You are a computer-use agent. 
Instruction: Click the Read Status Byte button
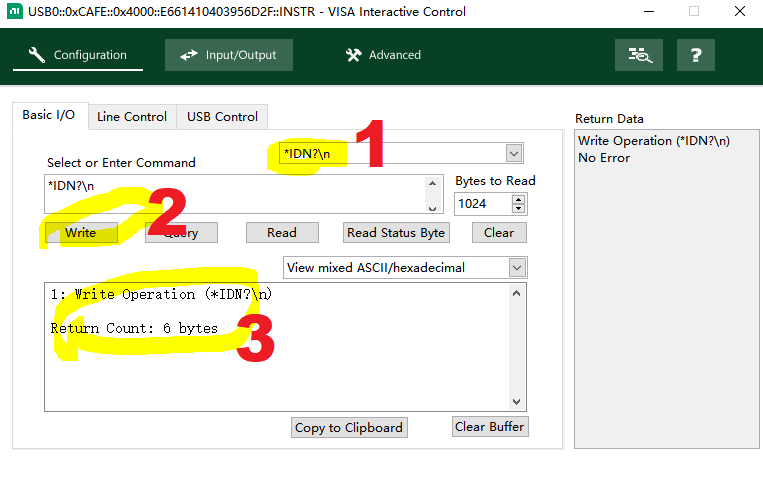(396, 233)
